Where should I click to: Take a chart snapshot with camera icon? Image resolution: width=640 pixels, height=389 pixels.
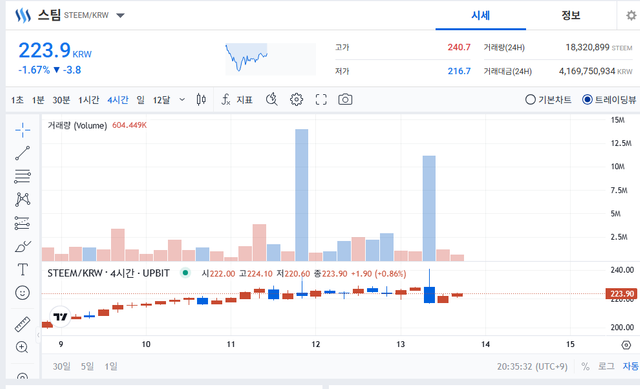(x=345, y=100)
